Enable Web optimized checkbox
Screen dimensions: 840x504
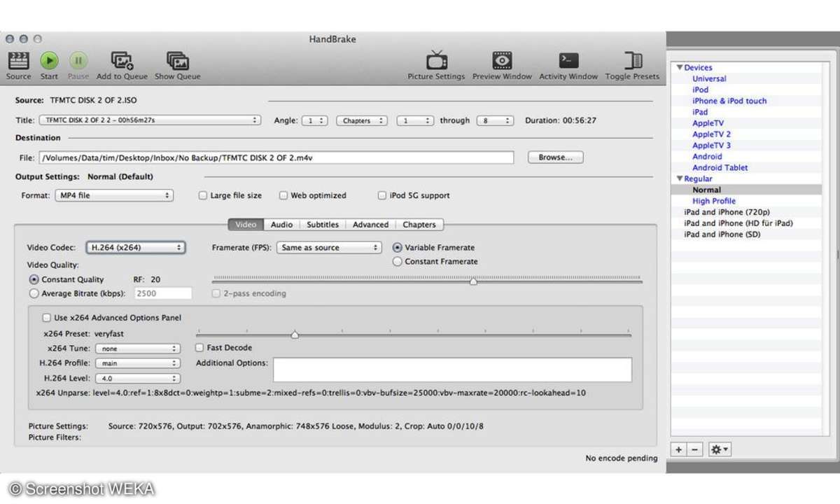tap(284, 196)
